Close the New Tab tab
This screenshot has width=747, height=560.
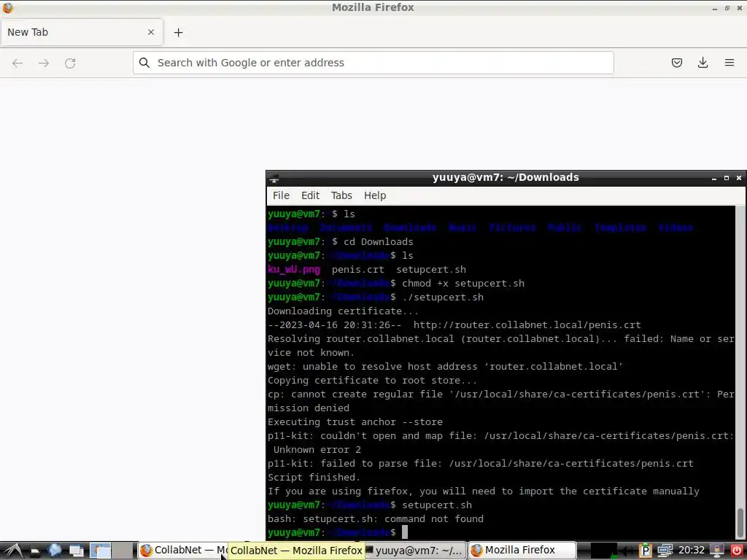coord(151,32)
